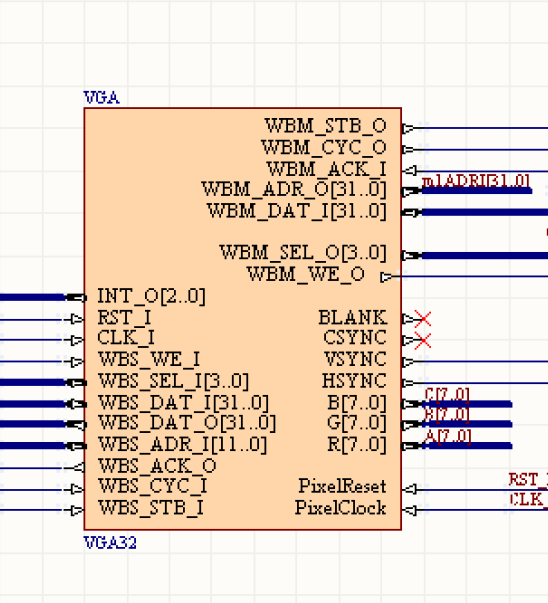Click the WBM_CYC_O port label
The width and height of the screenshot is (548, 603).
324,147
